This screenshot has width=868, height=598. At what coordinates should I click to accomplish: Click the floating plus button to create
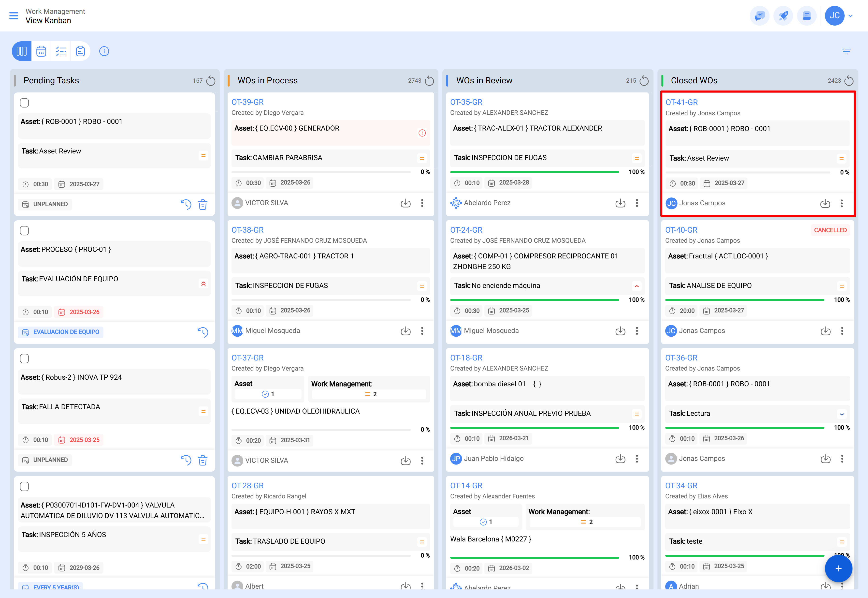pos(839,568)
